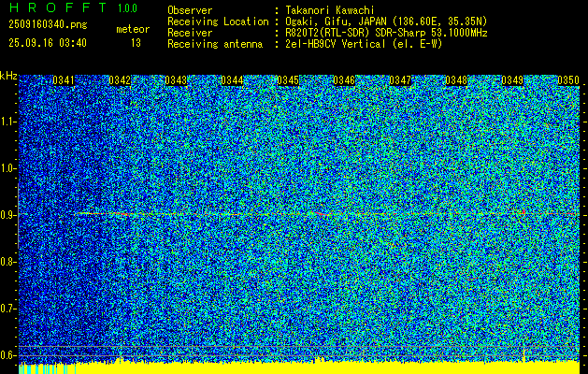Click the 0.6 kHz axis tick label
Image resolution: width=588 pixels, height=374 pixels.
[x=7, y=355]
